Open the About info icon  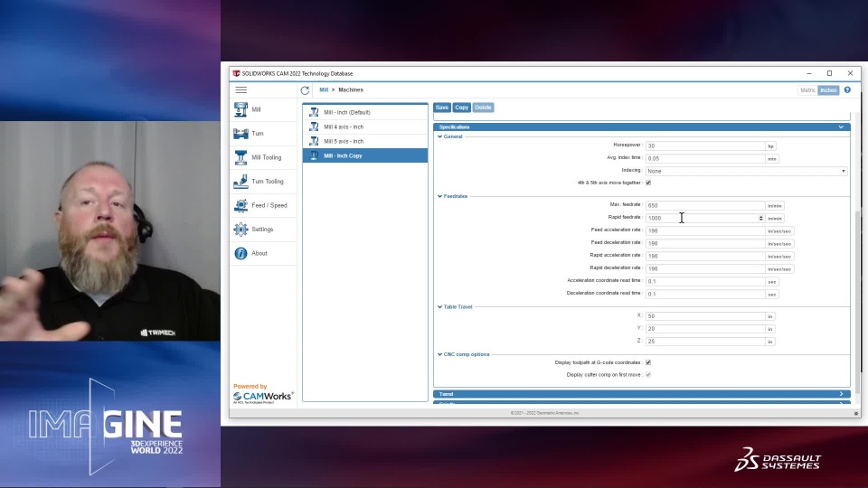[241, 253]
